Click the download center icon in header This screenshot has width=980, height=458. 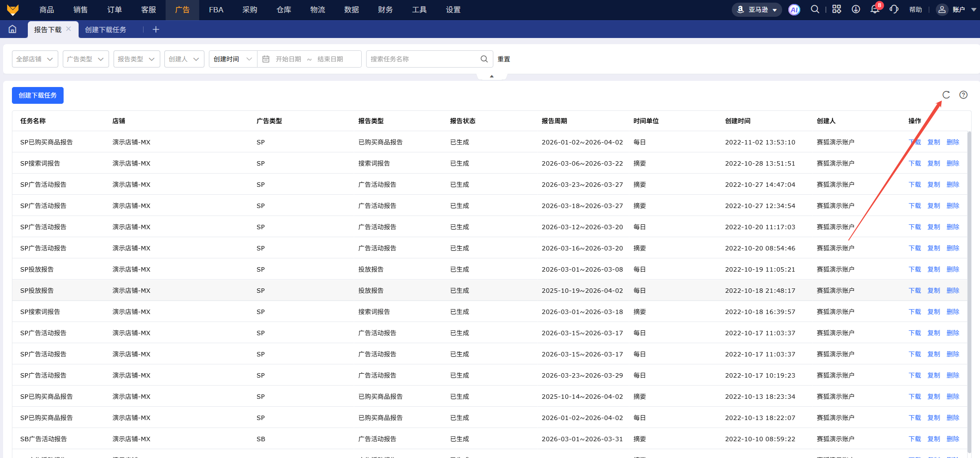click(x=856, y=10)
